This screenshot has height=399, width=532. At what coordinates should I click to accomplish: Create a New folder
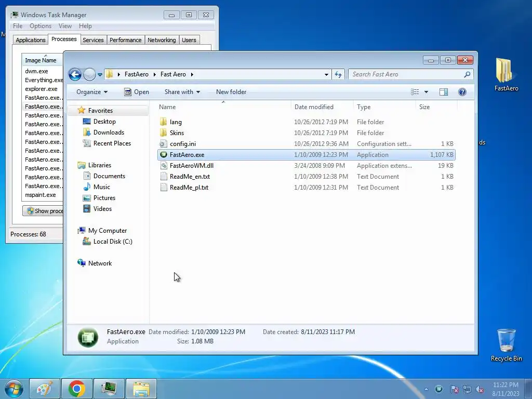(x=231, y=92)
